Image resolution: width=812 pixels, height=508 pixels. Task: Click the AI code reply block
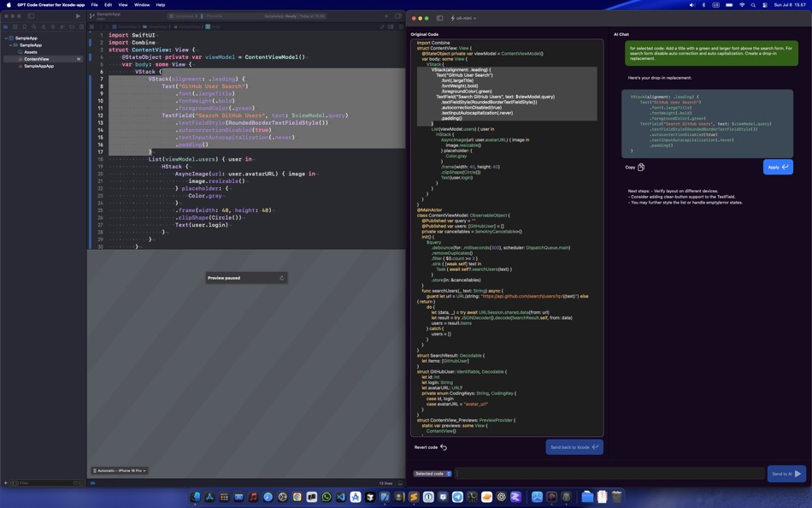(x=708, y=124)
